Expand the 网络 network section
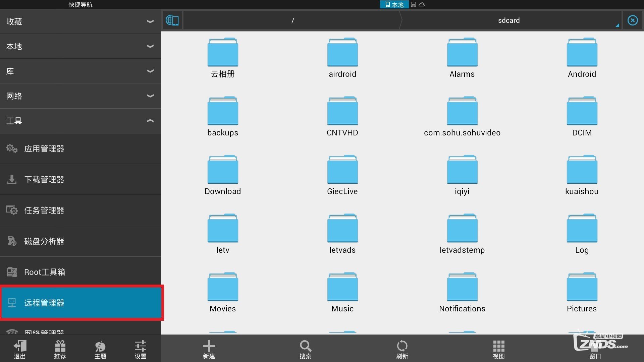 80,96
